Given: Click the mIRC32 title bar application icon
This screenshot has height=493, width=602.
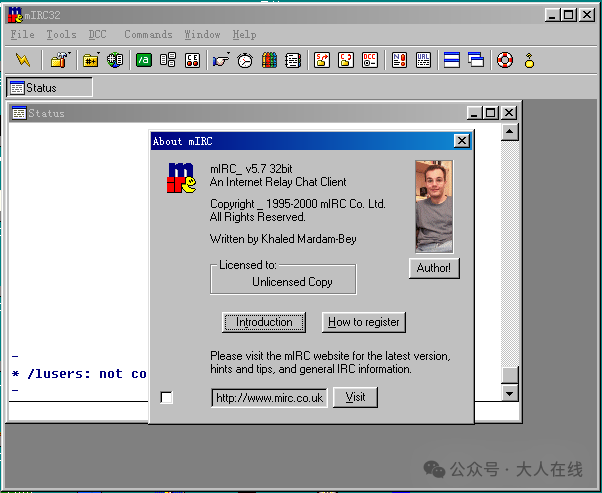Looking at the screenshot, I should [x=15, y=15].
